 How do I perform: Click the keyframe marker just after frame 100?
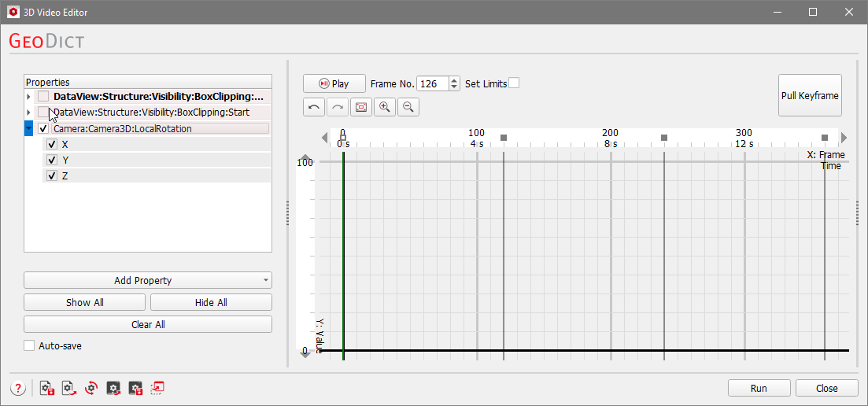click(x=504, y=138)
